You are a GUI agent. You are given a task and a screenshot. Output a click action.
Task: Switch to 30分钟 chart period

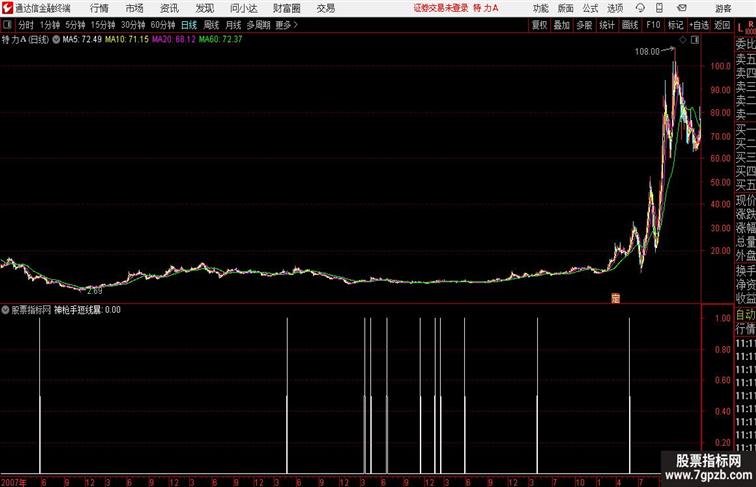point(133,25)
